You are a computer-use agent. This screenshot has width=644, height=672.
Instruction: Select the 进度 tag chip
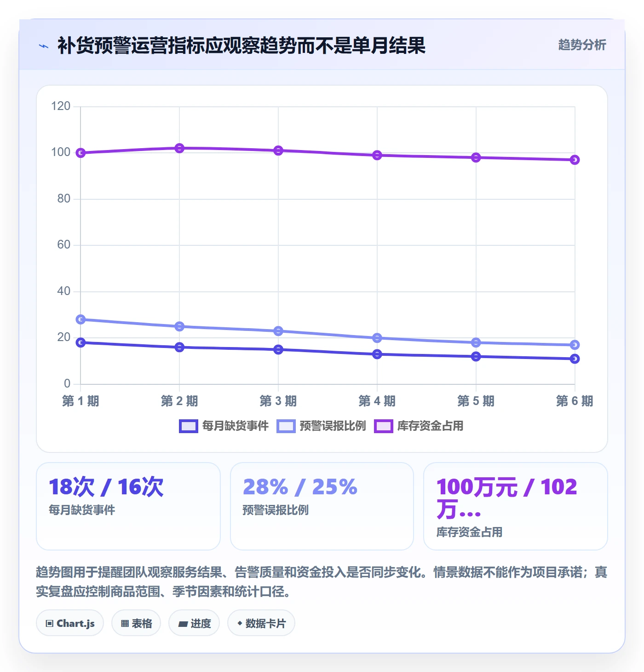pos(194,623)
